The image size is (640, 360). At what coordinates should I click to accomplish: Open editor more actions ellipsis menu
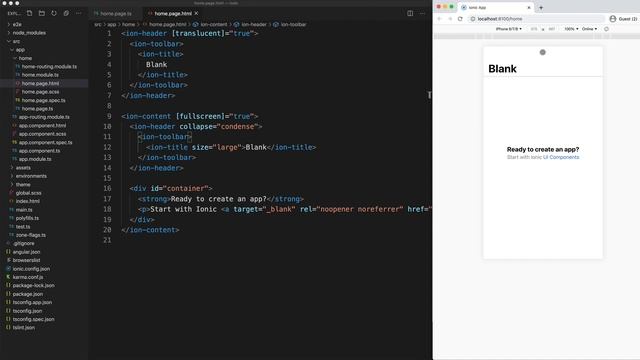[x=422, y=13]
